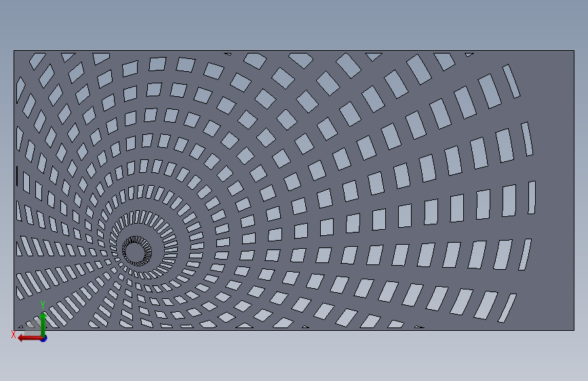Screen dimensions: 588x381
Task: Select the solid unperforated right side of plate
Action: coord(555,190)
